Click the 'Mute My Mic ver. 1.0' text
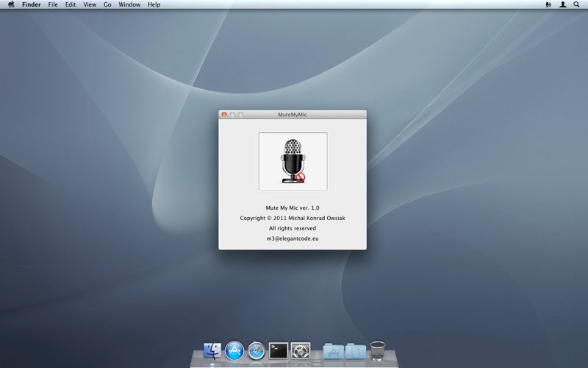Screen dimensions: 588x368 (293, 208)
